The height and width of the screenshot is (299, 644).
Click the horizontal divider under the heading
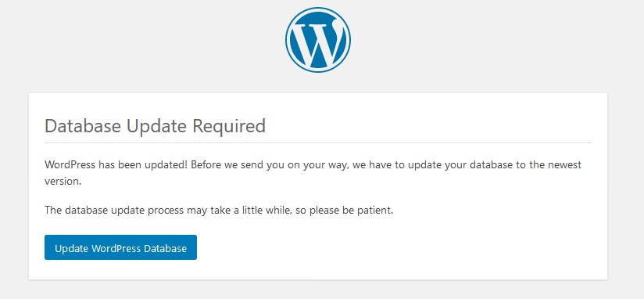pyautogui.click(x=318, y=142)
